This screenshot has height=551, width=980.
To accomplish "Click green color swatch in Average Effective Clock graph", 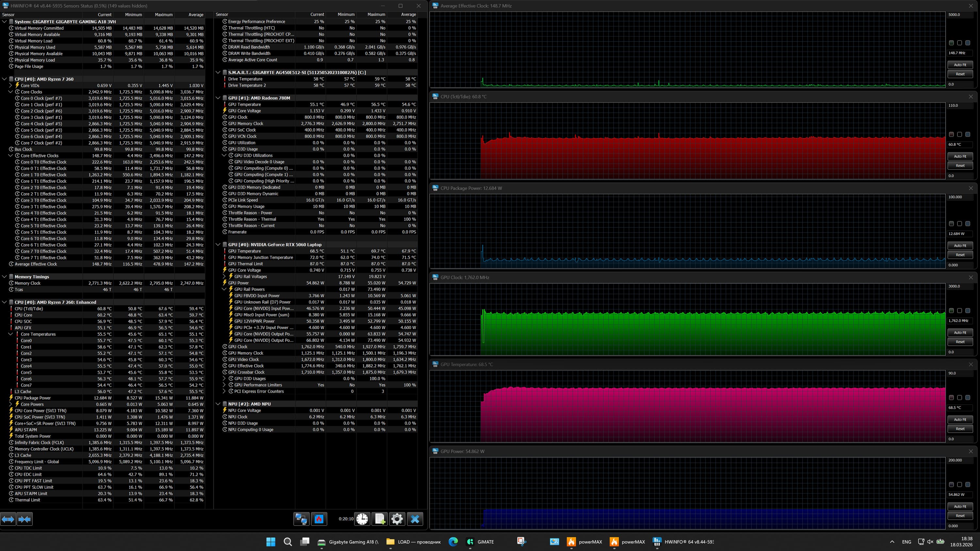I will tap(951, 43).
